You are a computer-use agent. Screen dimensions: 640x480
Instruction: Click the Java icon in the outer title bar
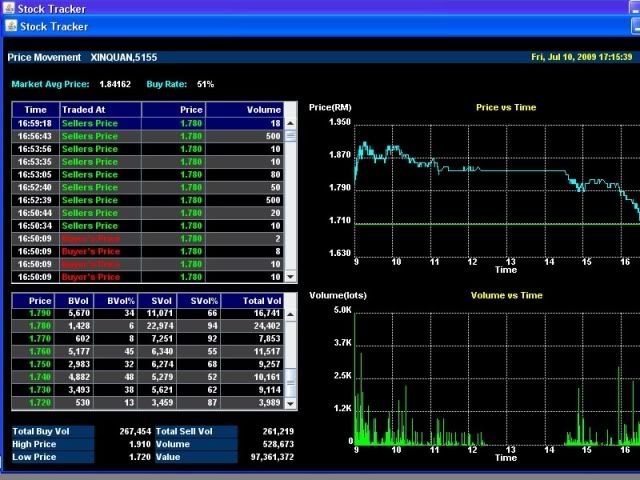click(9, 8)
